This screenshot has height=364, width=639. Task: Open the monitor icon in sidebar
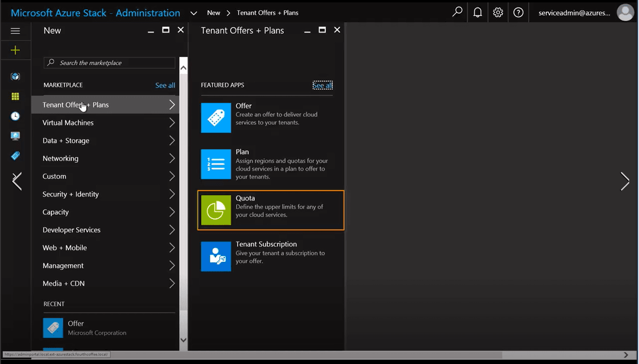pyautogui.click(x=15, y=136)
